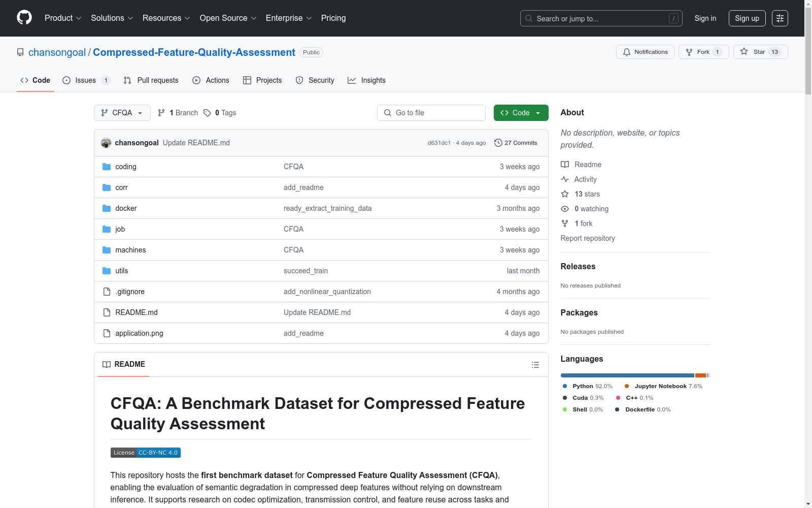Click the Search or jump to field
The height and width of the screenshot is (508, 812).
click(x=601, y=18)
